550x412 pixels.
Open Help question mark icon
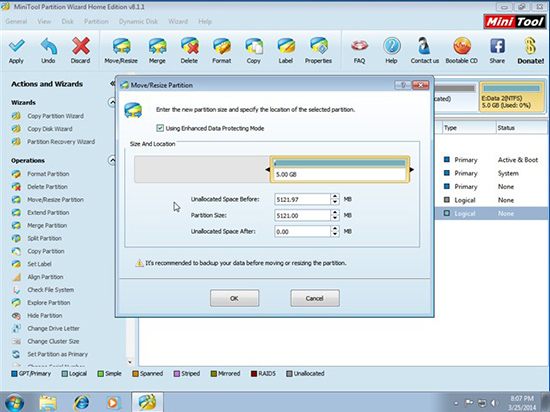pos(391,46)
